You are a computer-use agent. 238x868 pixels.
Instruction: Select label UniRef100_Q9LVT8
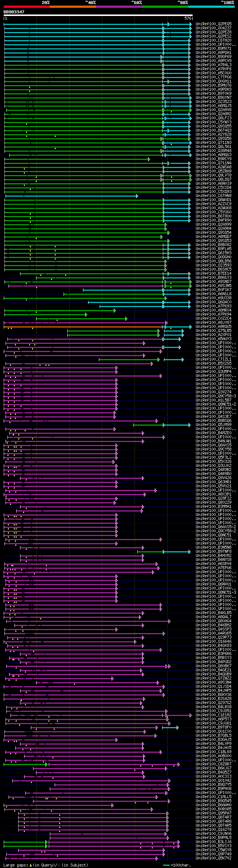(x=213, y=175)
